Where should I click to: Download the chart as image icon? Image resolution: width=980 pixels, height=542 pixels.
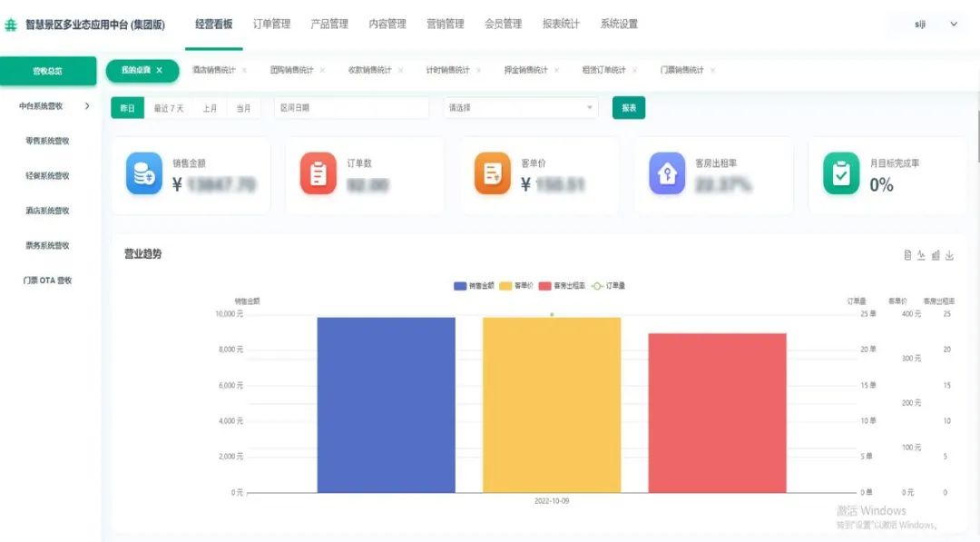949,255
